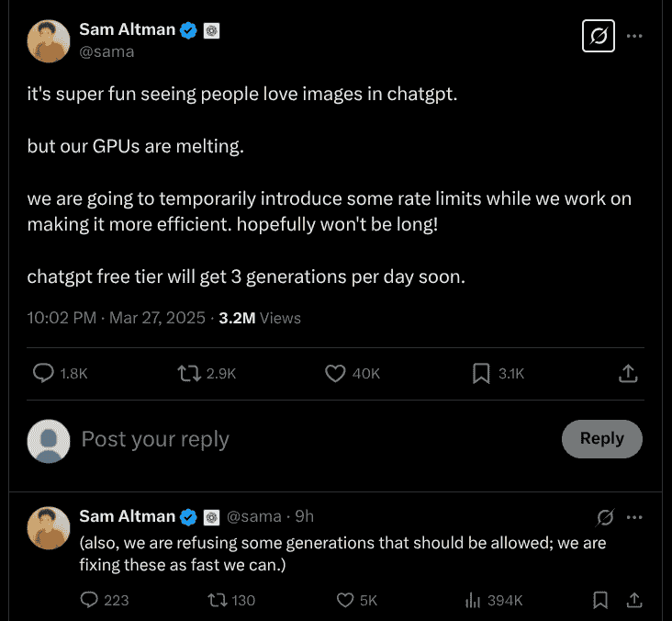Bookmark the reply tweet

[x=600, y=600]
